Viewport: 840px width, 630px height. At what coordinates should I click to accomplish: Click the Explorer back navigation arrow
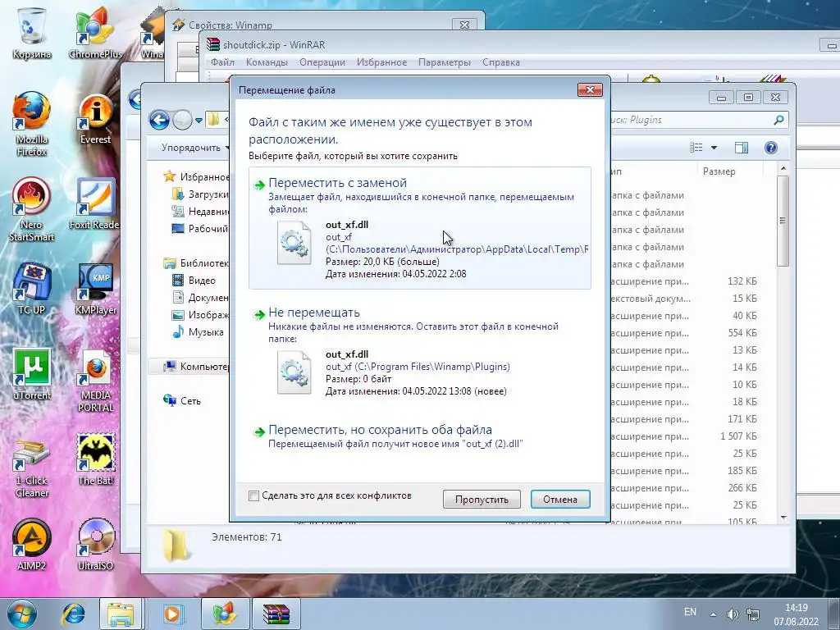tap(159, 120)
